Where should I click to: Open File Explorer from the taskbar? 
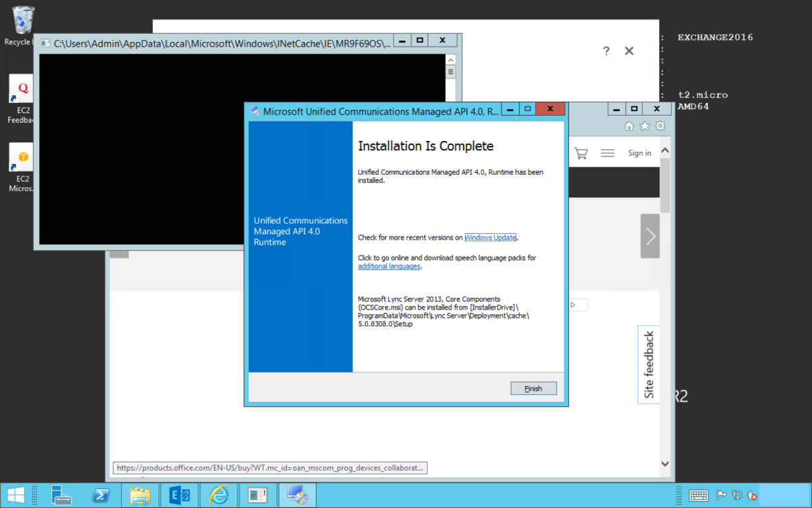point(140,494)
